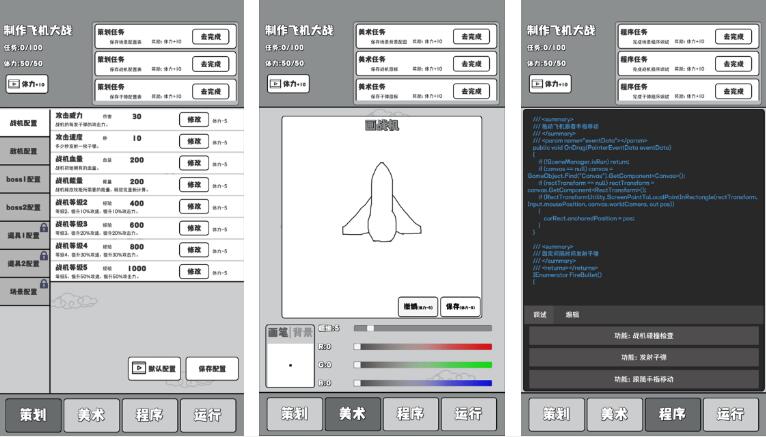This screenshot has width=766, height=437.
Task: Open the 运行 tab in left panel
Action: coord(208,414)
